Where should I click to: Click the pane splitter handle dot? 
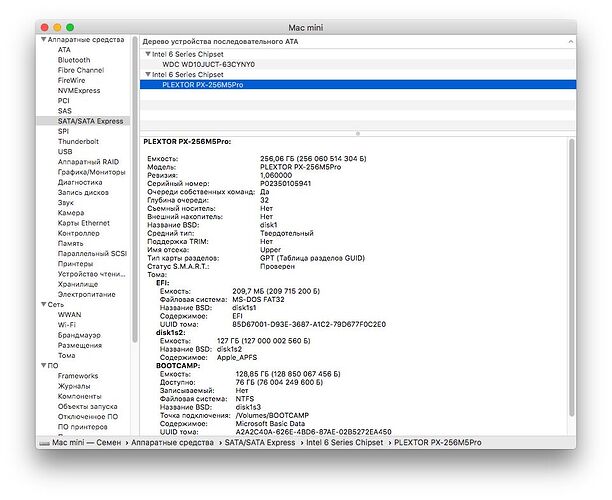[x=358, y=133]
